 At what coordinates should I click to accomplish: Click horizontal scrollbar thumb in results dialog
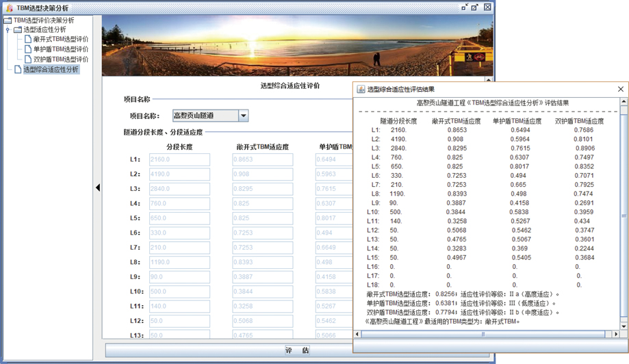click(x=483, y=334)
